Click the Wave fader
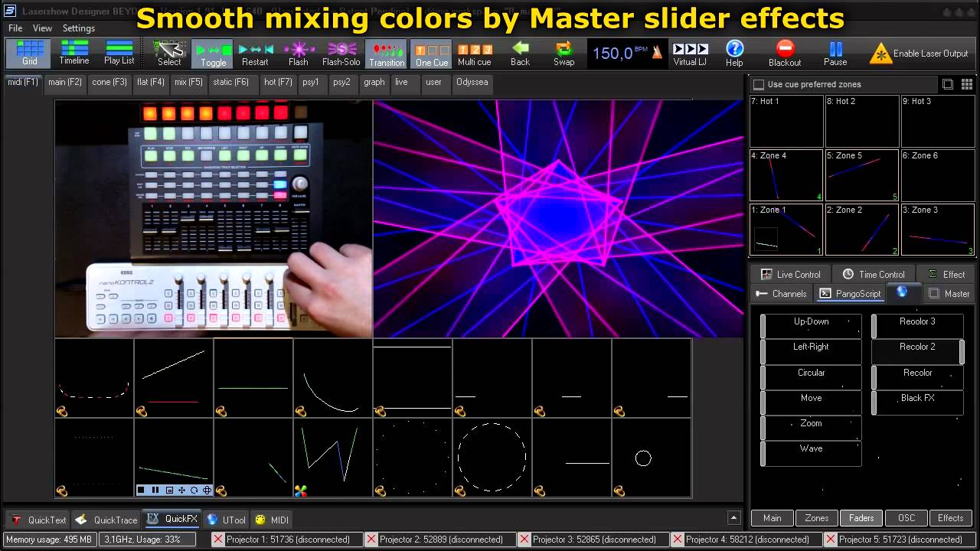The image size is (980, 551). (x=811, y=453)
